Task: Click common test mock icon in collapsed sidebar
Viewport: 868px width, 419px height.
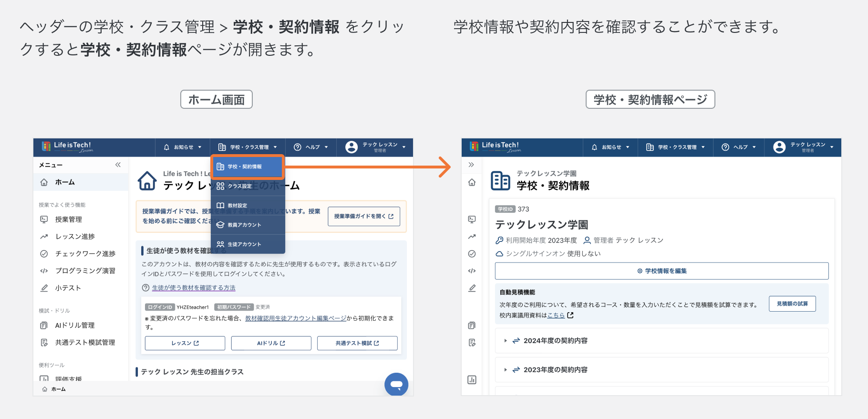Action: 472,343
